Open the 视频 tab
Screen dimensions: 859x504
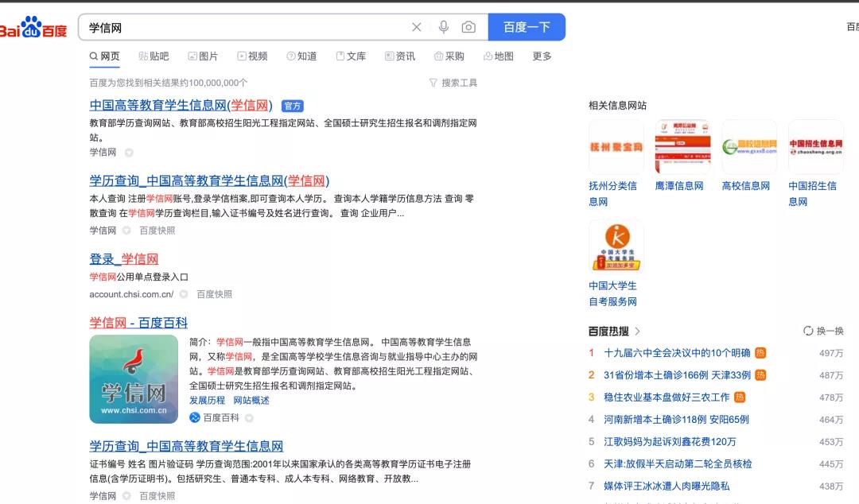tap(252, 56)
